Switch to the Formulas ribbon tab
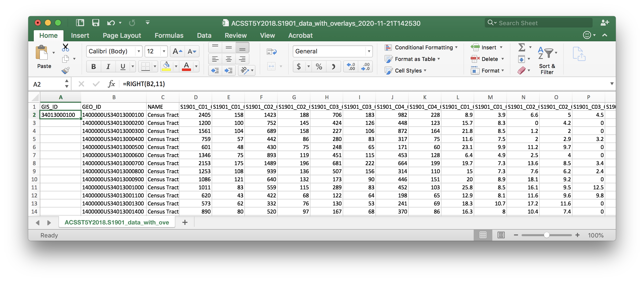The image size is (644, 281). click(x=169, y=36)
